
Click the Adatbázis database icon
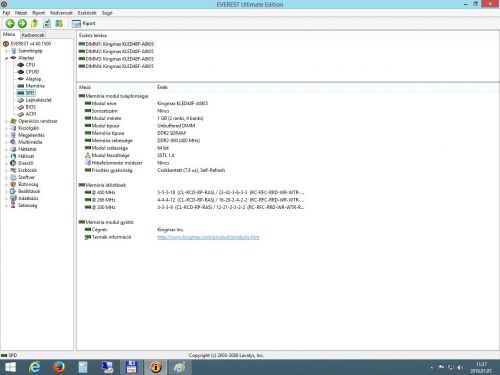click(13, 198)
